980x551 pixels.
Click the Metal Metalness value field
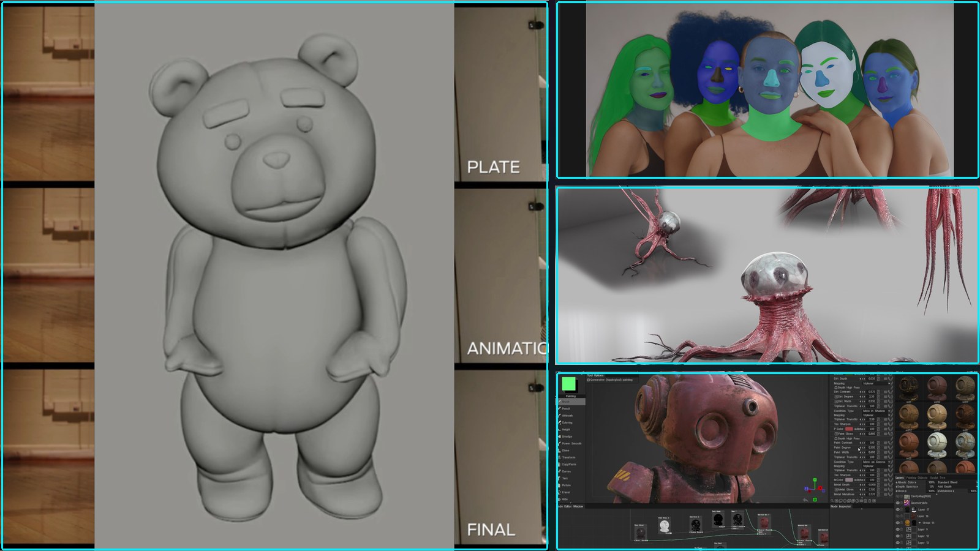click(872, 494)
